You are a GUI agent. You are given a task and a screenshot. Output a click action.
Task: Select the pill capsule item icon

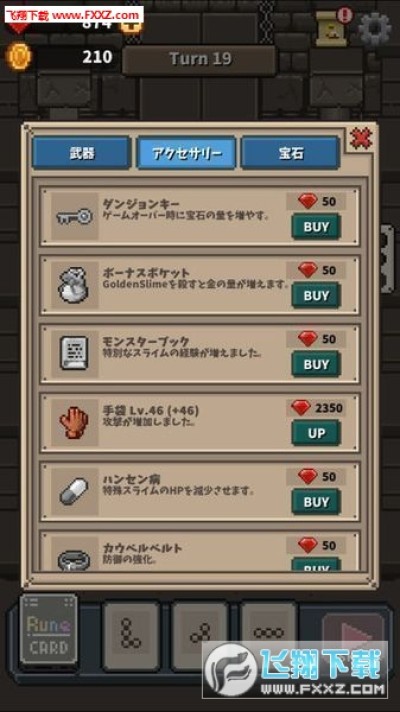click(x=74, y=491)
